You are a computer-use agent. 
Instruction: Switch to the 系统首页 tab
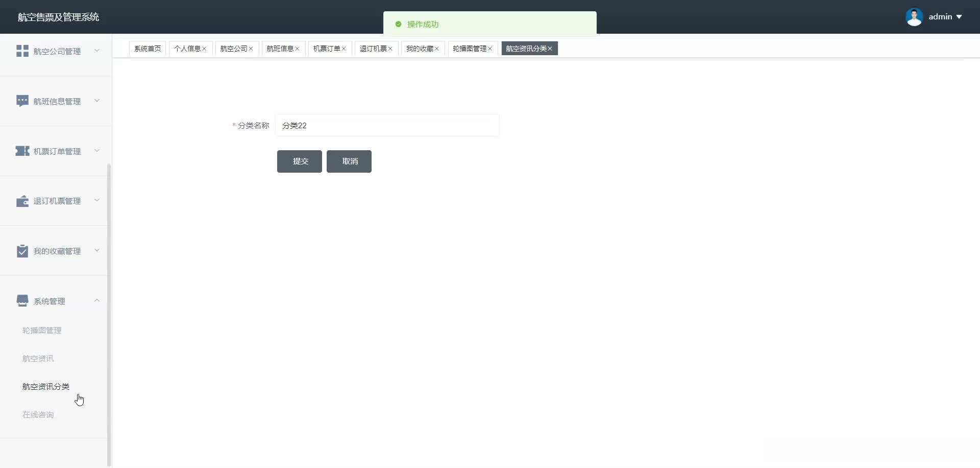click(148, 49)
